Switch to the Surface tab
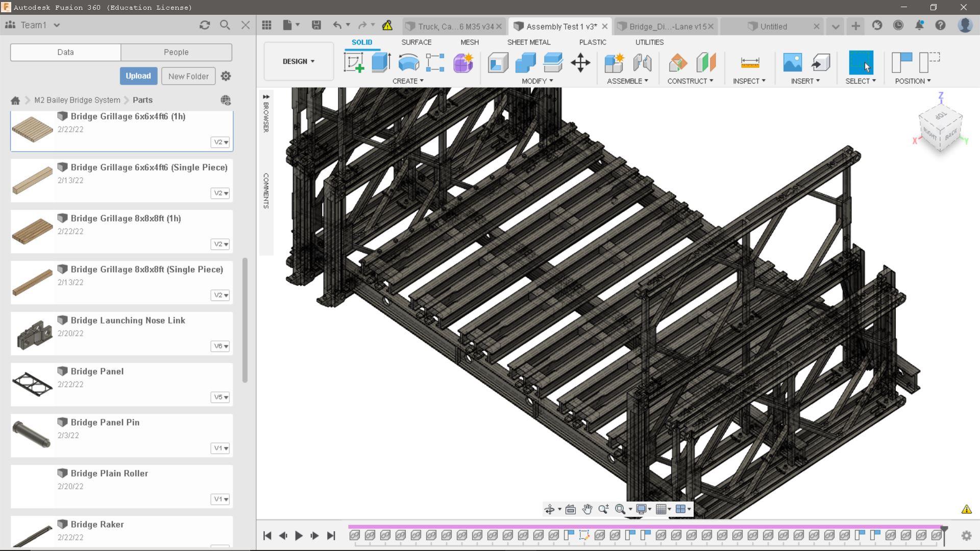 (x=416, y=42)
